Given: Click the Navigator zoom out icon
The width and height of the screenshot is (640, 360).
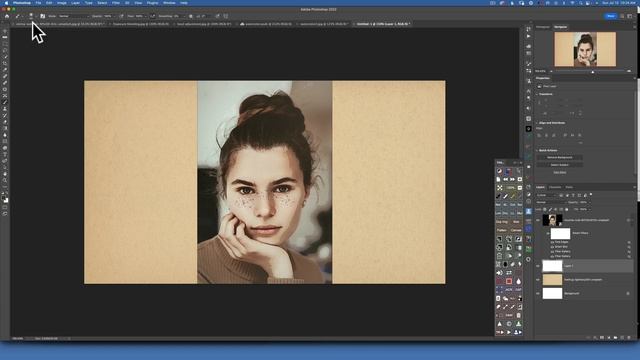Looking at the screenshot, I should [x=551, y=71].
